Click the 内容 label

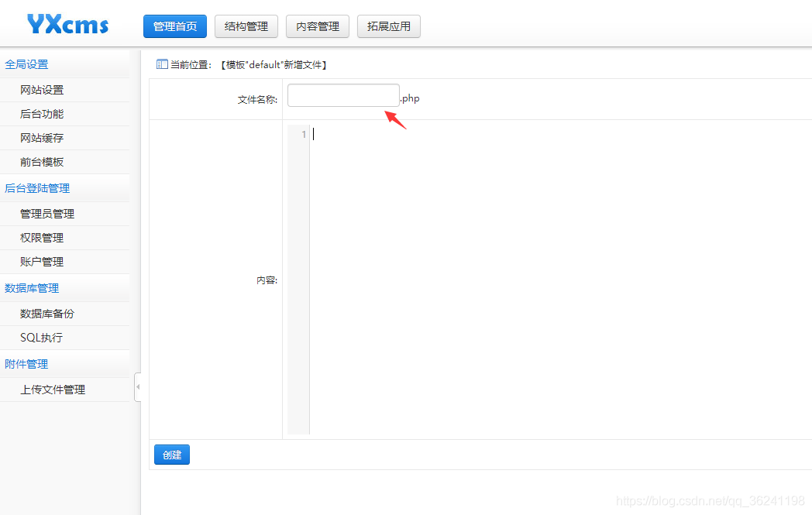point(267,280)
